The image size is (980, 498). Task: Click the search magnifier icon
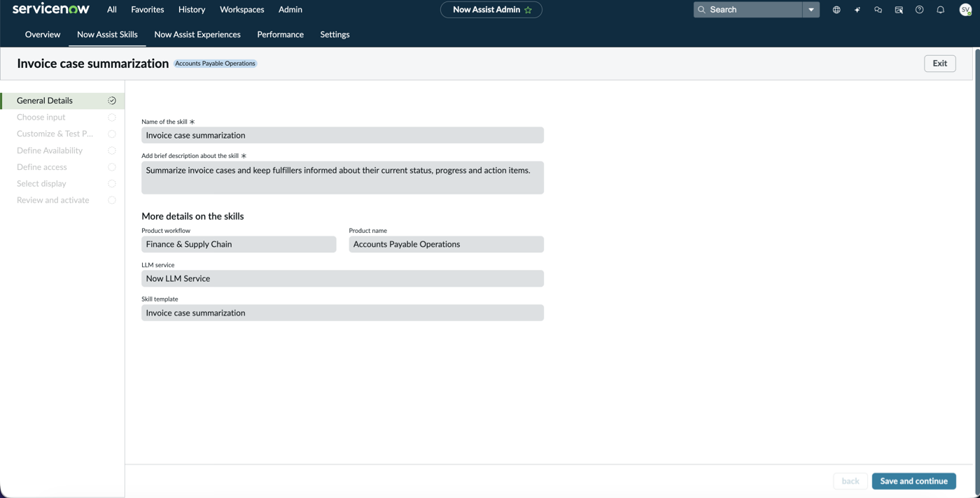701,10
